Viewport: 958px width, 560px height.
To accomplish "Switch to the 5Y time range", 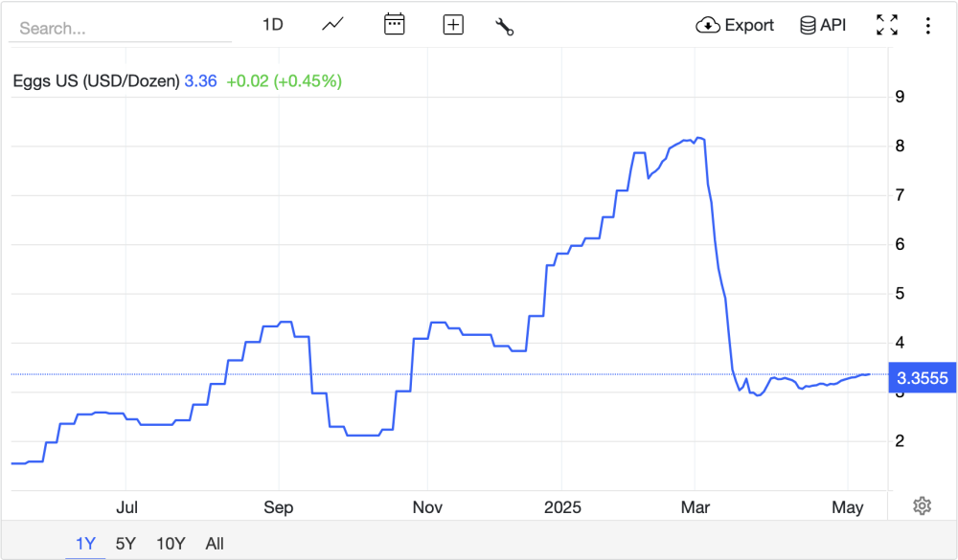I will click(x=125, y=544).
